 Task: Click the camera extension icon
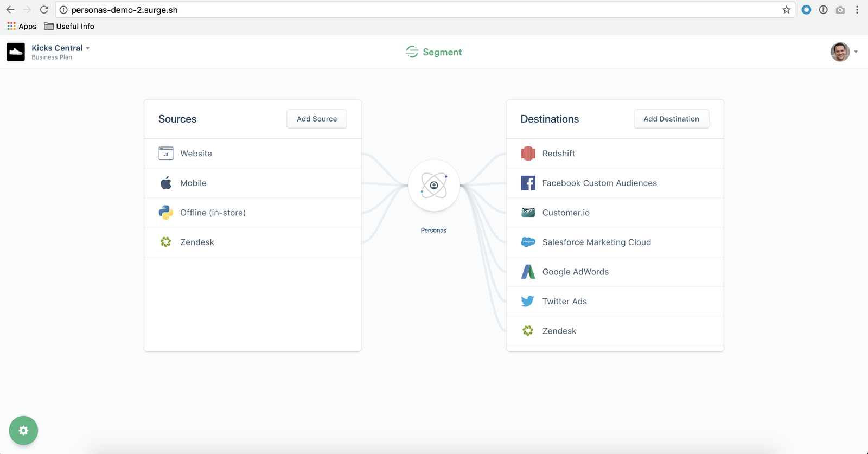(840, 10)
